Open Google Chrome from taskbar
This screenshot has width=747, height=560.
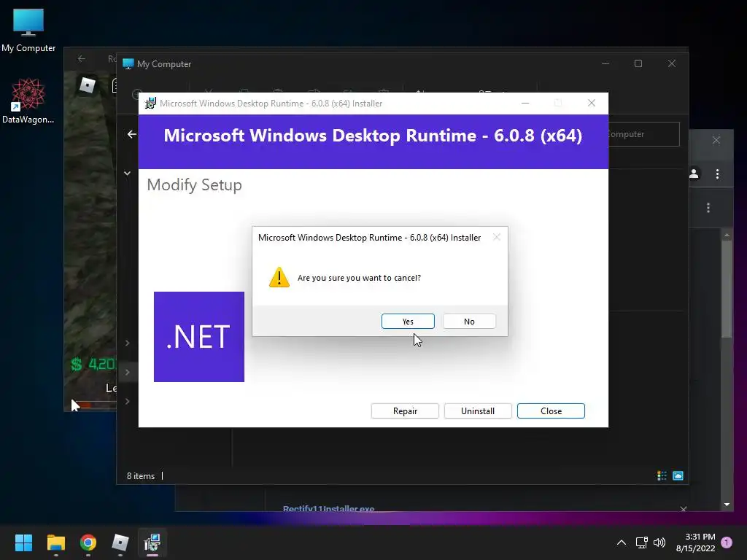point(88,542)
